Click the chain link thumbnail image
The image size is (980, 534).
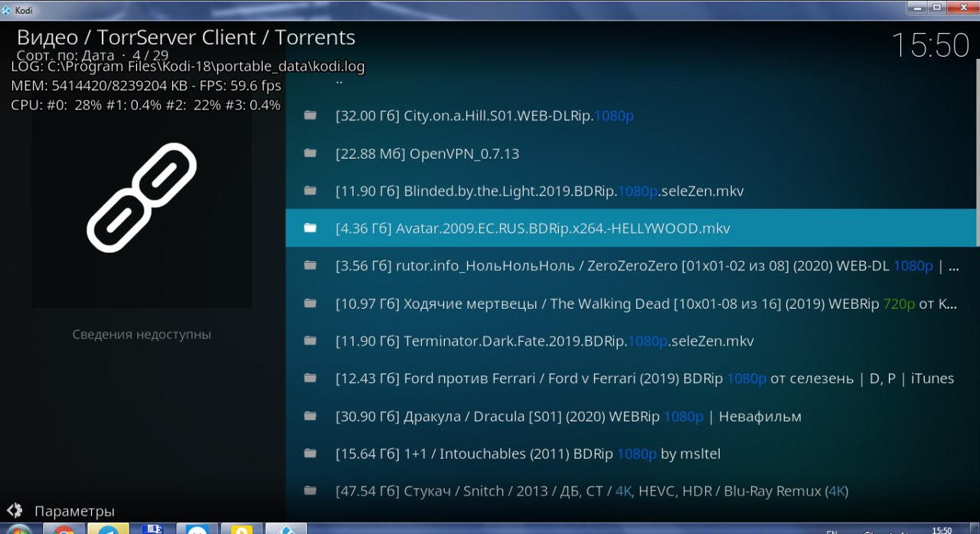pos(142,197)
